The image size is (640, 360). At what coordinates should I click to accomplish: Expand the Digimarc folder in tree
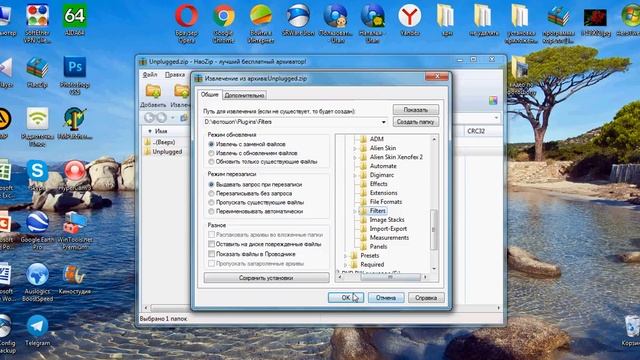click(x=355, y=175)
